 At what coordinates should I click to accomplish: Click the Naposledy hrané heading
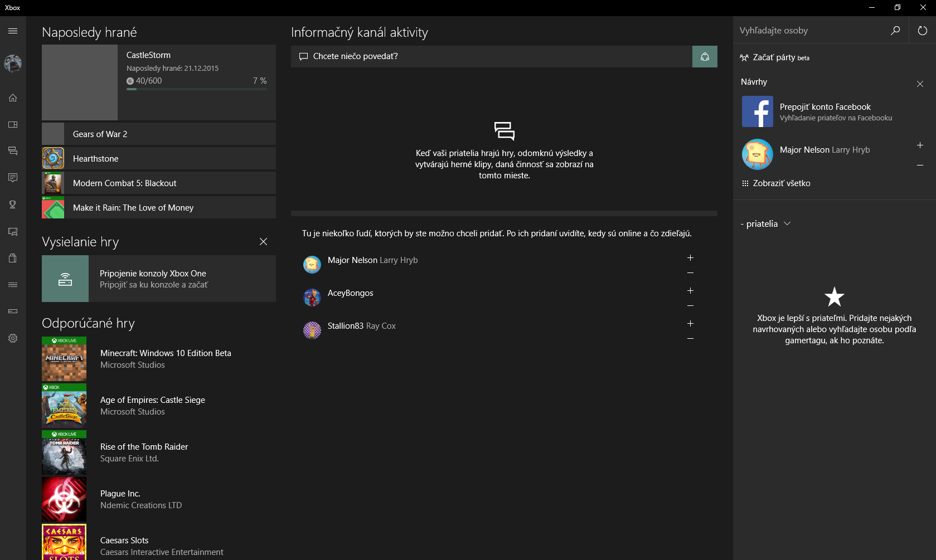89,32
